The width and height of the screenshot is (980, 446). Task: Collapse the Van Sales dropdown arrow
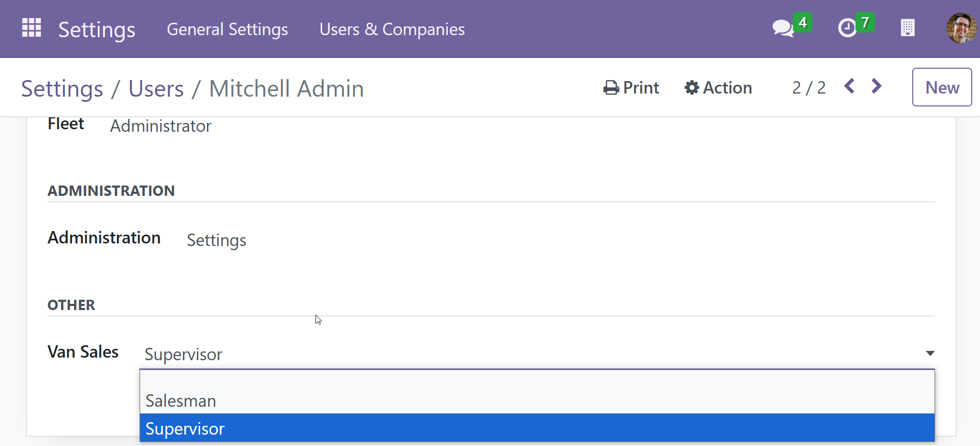(930, 353)
